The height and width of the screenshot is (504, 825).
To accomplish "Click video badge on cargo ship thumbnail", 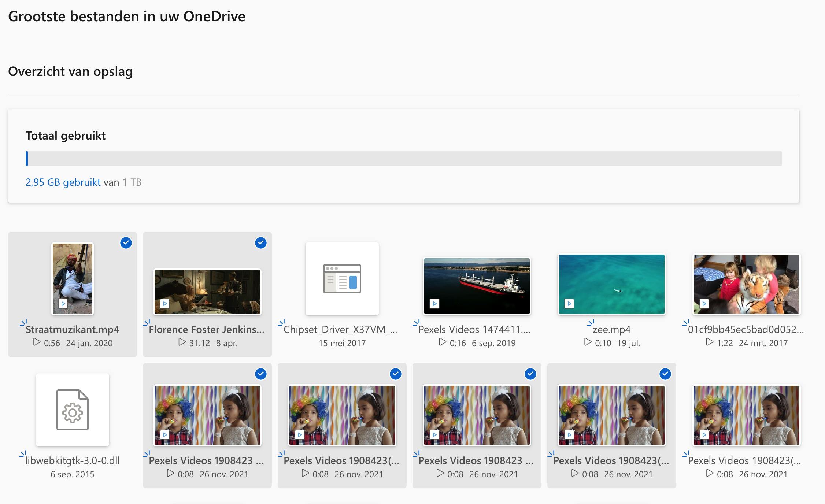I will [434, 304].
